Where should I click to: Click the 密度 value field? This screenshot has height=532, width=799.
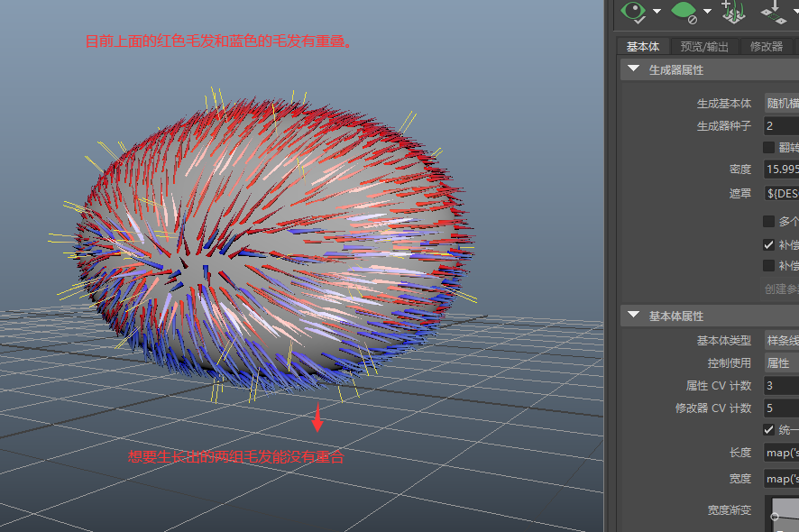click(x=782, y=170)
